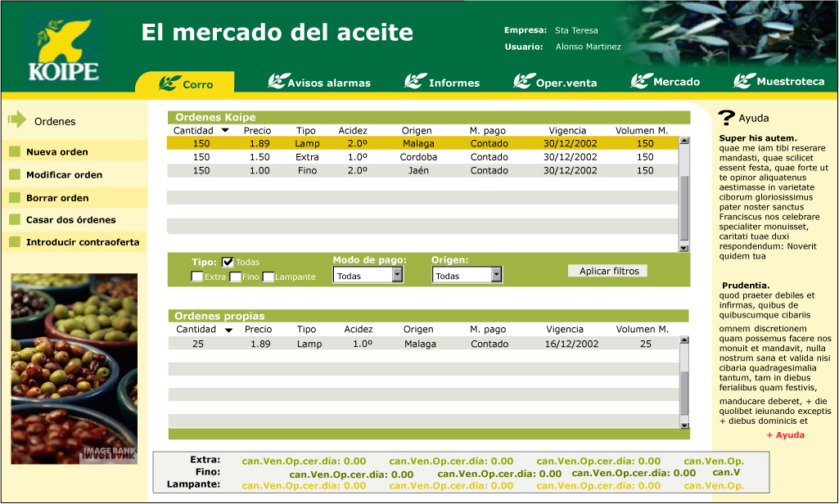Click the M. pago header in Ordenes propias
This screenshot has height=504, width=839.
488,329
